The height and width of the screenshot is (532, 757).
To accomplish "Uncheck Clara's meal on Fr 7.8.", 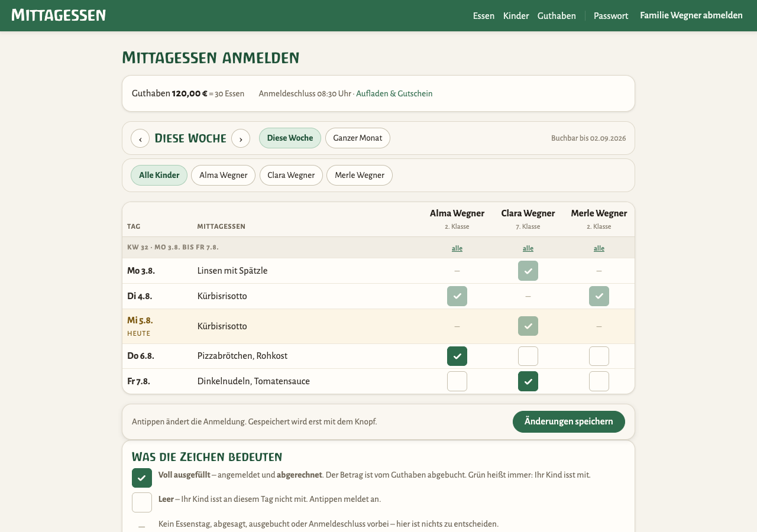I will (528, 381).
